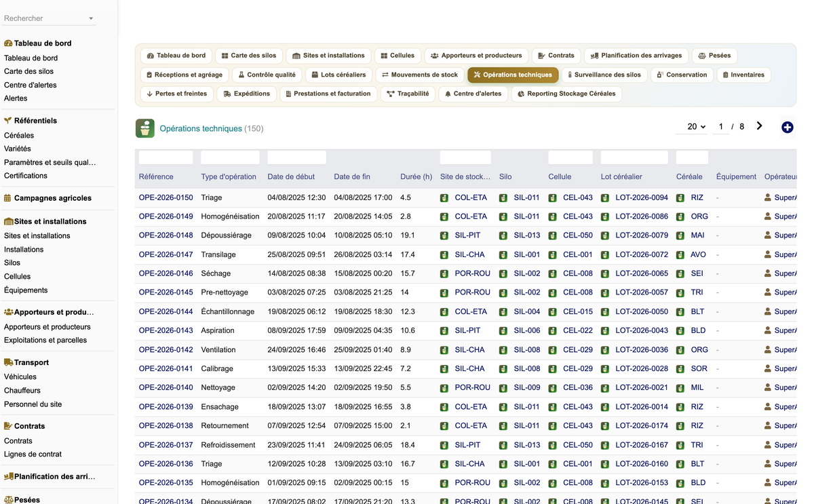
Task: Click the Contrats section icon in sidebar
Action: (8, 426)
